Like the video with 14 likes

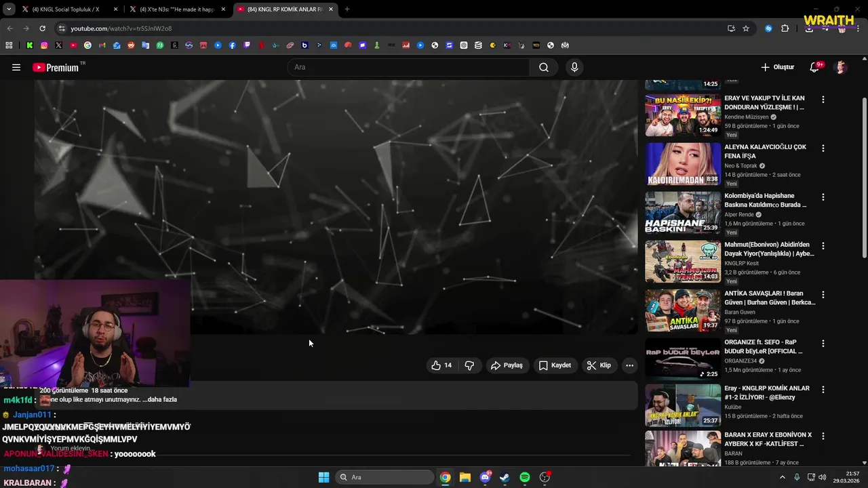coord(441,365)
